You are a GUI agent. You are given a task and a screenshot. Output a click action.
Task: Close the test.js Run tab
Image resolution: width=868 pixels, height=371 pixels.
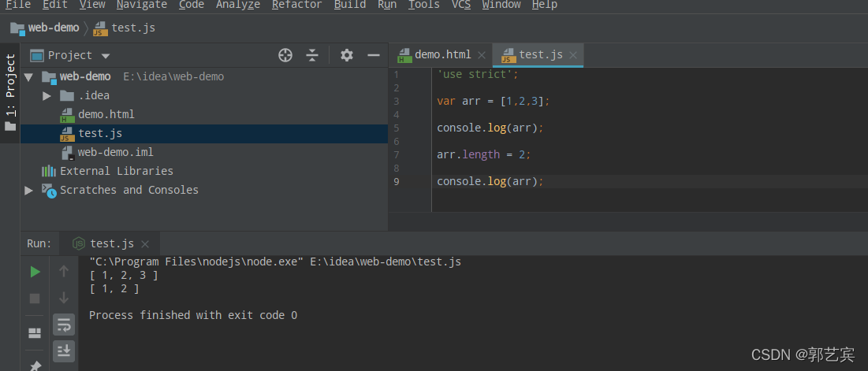[x=145, y=244]
